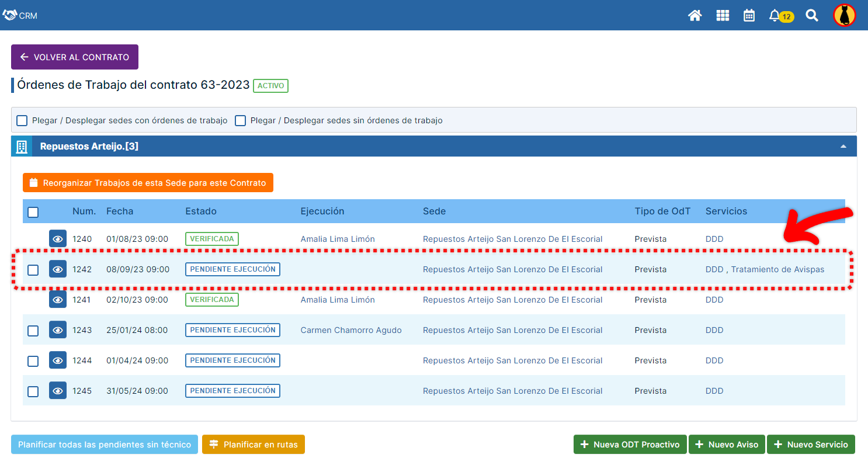The image size is (868, 465).
Task: Sort table by Estado column header
Action: tap(201, 211)
